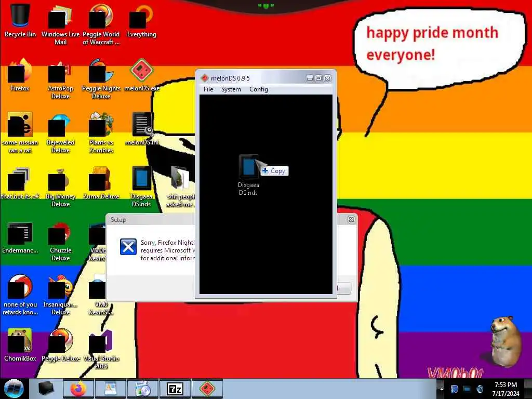Click the Disgaea DS.nds icon inside melonDS window
Screen dimensions: 532x399
pos(248,175)
